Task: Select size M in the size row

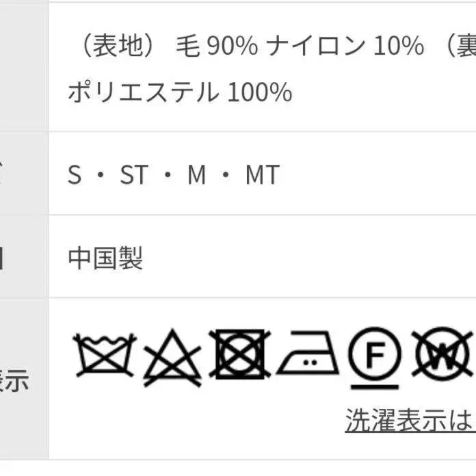Action: coord(196,176)
